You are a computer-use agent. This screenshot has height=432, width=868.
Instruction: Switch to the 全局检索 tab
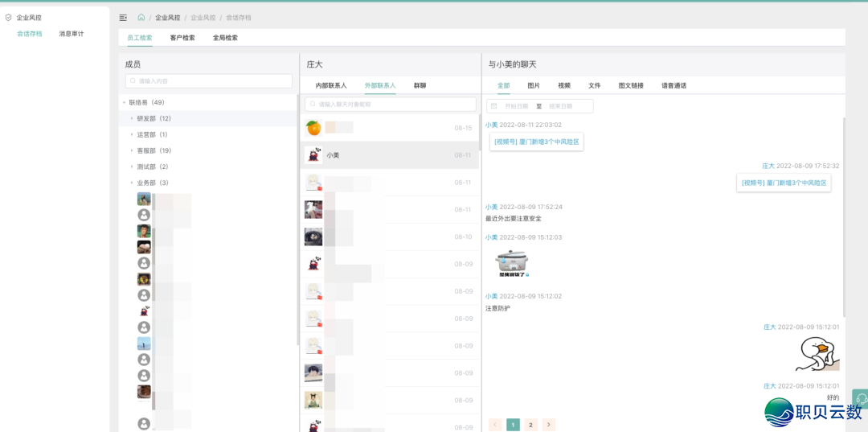click(x=225, y=39)
